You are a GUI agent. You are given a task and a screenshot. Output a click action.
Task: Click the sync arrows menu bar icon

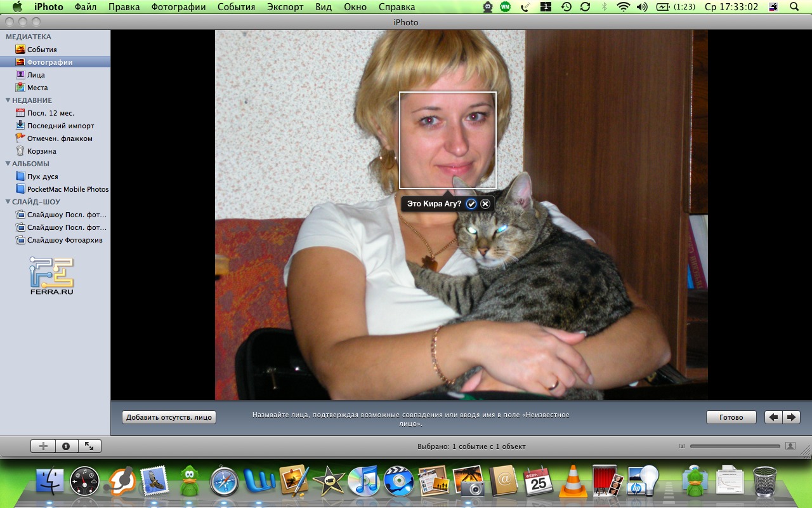click(x=586, y=7)
